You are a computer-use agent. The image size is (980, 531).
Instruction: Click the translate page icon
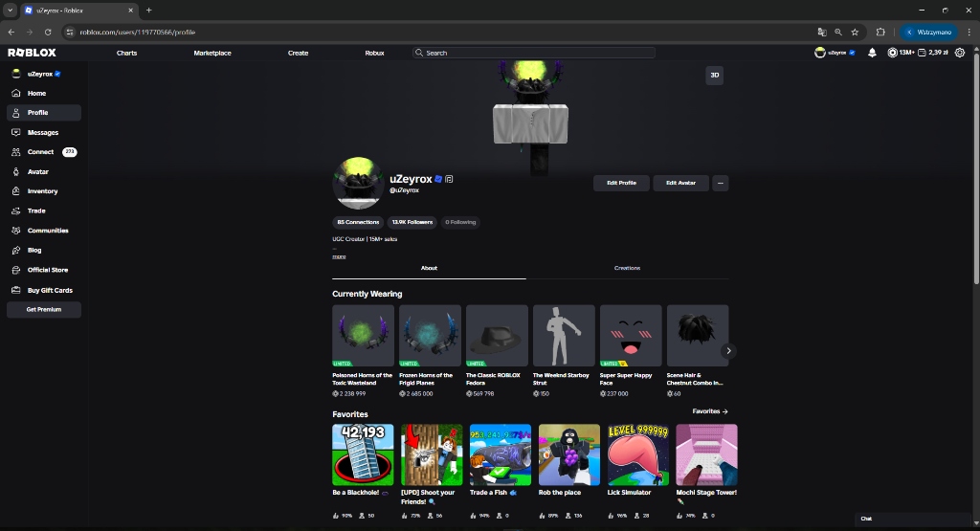(x=822, y=32)
